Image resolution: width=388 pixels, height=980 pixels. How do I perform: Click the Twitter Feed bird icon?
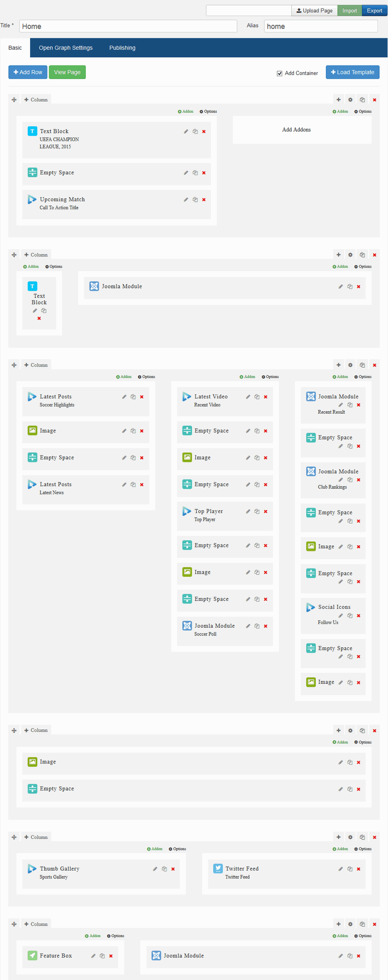pyautogui.click(x=218, y=869)
